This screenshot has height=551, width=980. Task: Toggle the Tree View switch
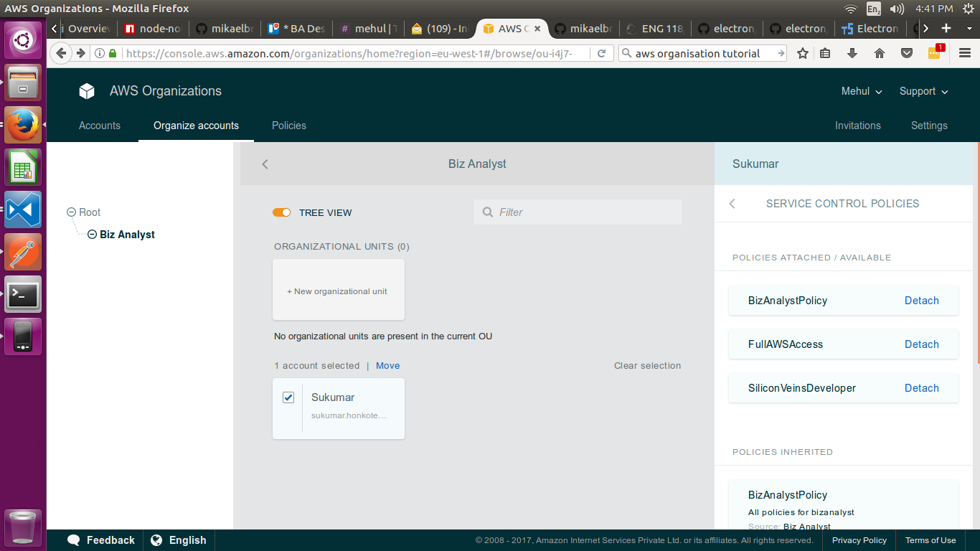pos(281,212)
